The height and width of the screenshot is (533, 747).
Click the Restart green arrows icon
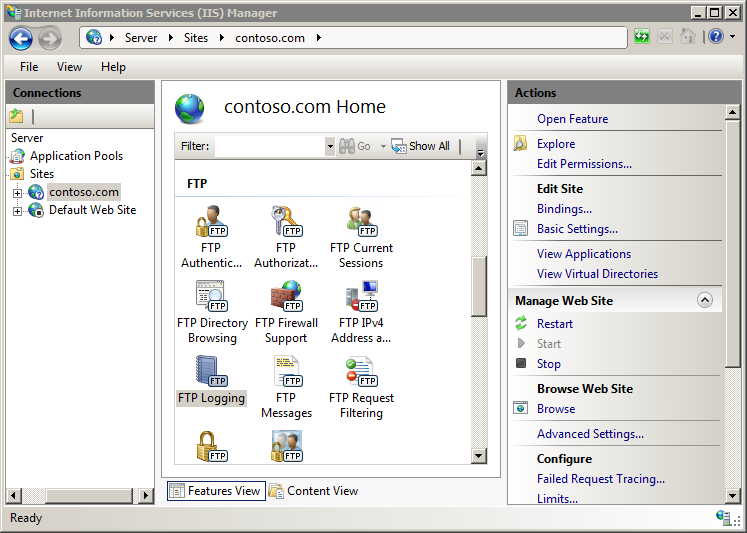pos(521,323)
